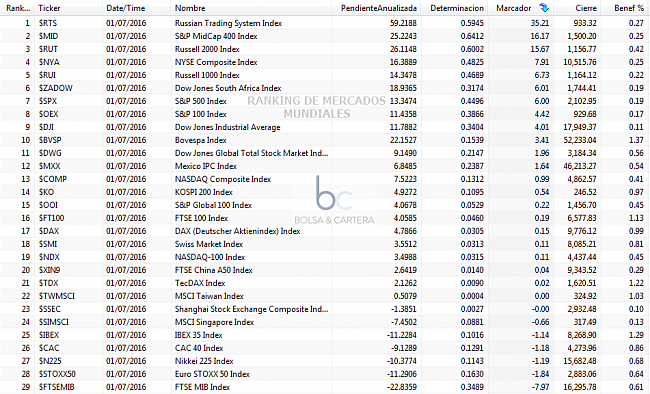Select the $KO ticker cell

46,192
